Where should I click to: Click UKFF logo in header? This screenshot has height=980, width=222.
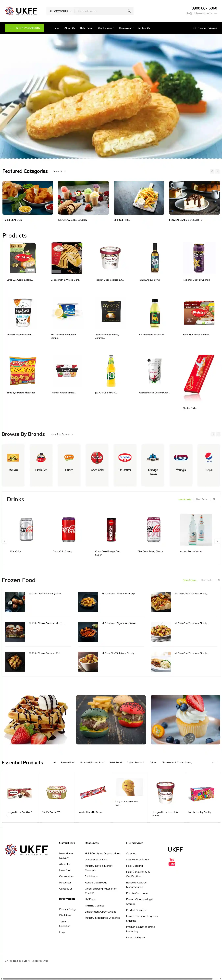point(21,11)
